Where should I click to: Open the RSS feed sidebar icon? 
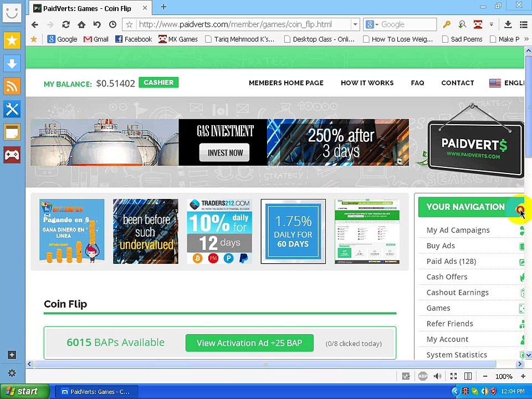tap(12, 86)
